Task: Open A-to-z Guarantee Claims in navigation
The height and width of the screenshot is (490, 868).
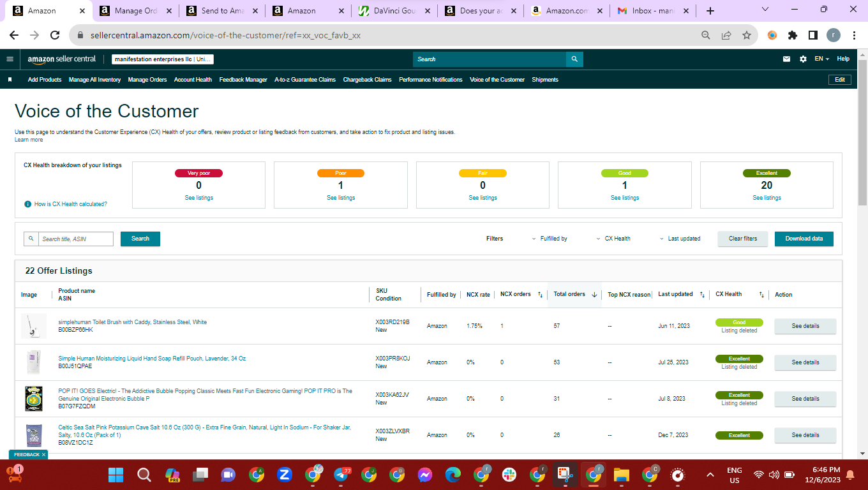Action: point(305,80)
